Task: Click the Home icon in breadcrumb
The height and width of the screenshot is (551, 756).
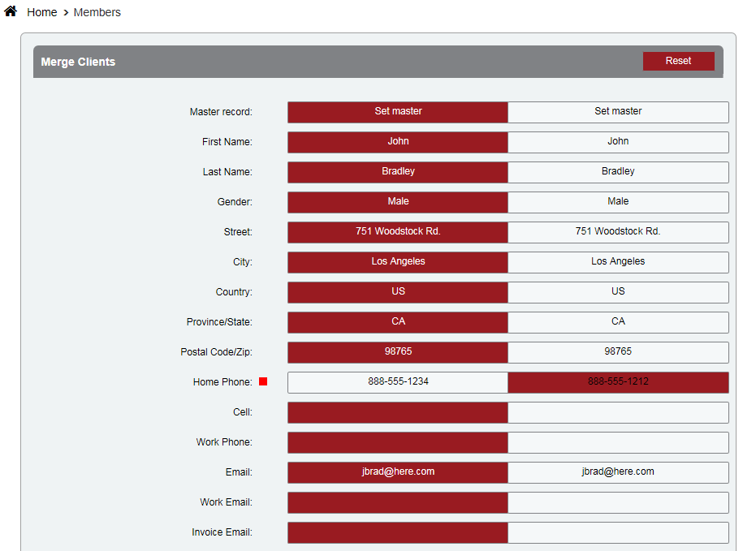Action: pyautogui.click(x=11, y=11)
